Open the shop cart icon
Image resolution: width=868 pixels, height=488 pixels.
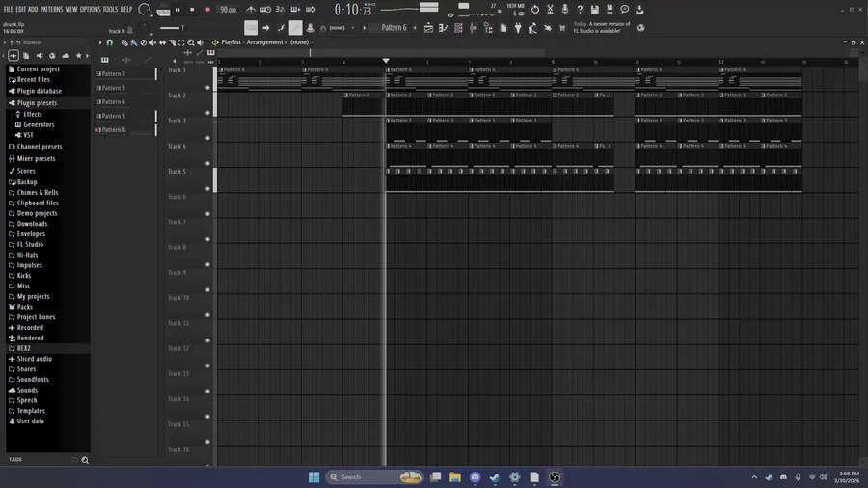[562, 28]
